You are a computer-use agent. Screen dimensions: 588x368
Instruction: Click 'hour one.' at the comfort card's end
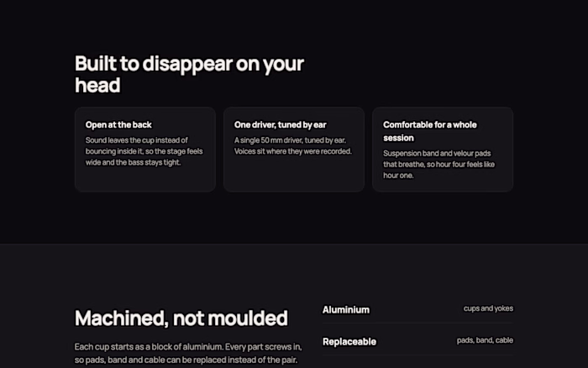pos(398,176)
